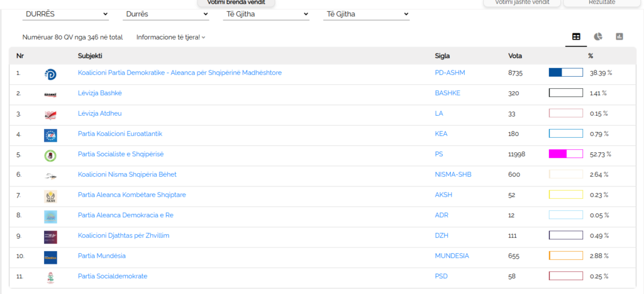Open the first Të Gjitha dropdown

coord(266,14)
